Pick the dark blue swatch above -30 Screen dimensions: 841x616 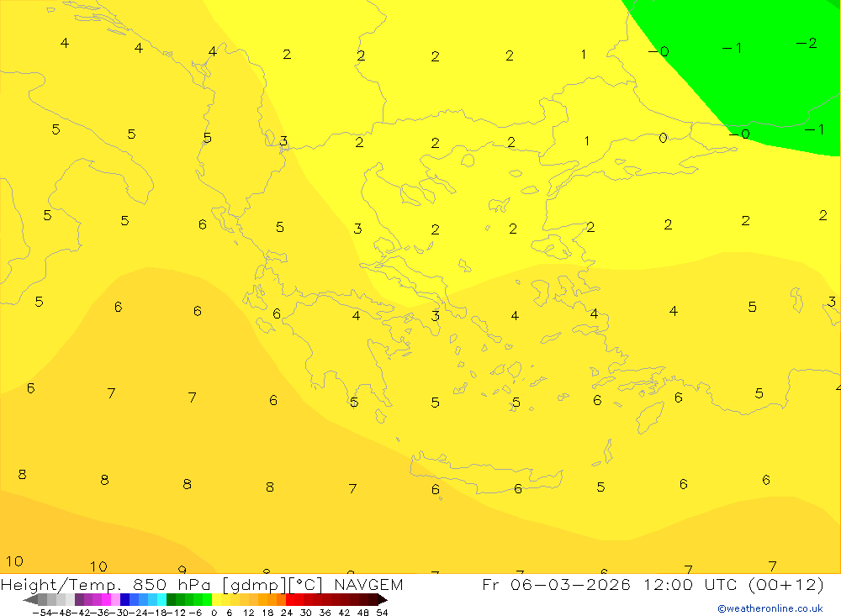tap(125, 600)
